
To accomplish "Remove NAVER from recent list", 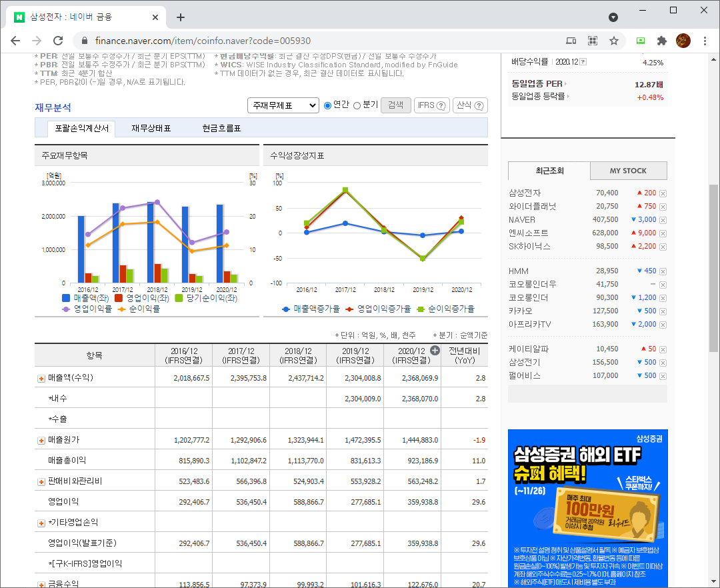I will click(663, 220).
